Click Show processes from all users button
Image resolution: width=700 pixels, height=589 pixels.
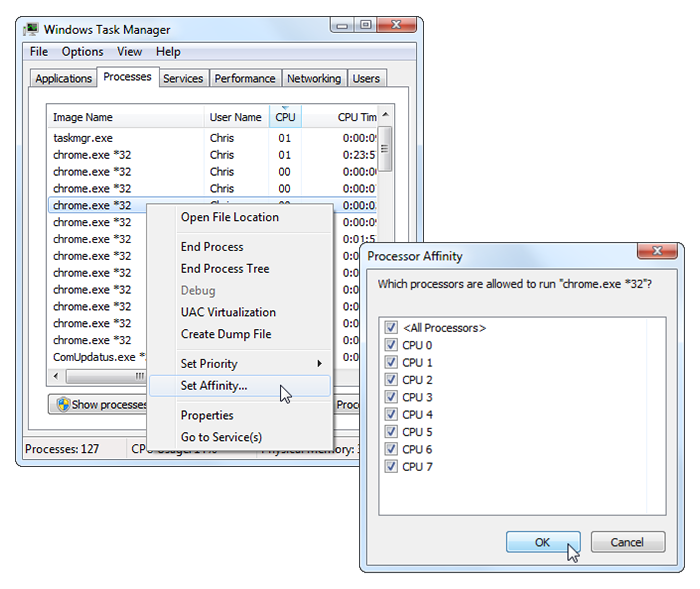[98, 404]
